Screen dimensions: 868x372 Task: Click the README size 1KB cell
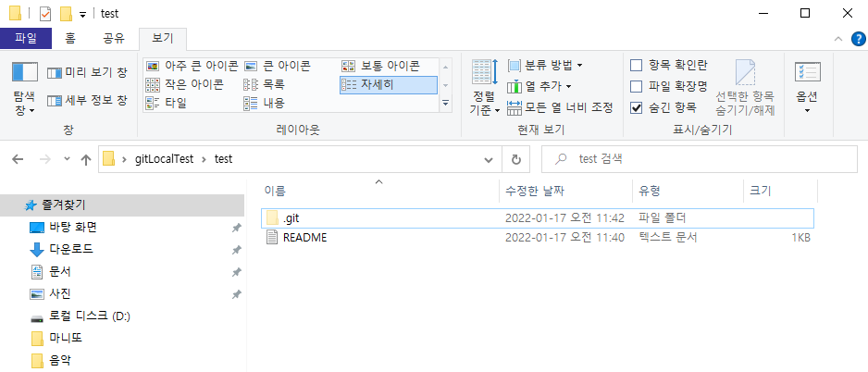(x=800, y=238)
